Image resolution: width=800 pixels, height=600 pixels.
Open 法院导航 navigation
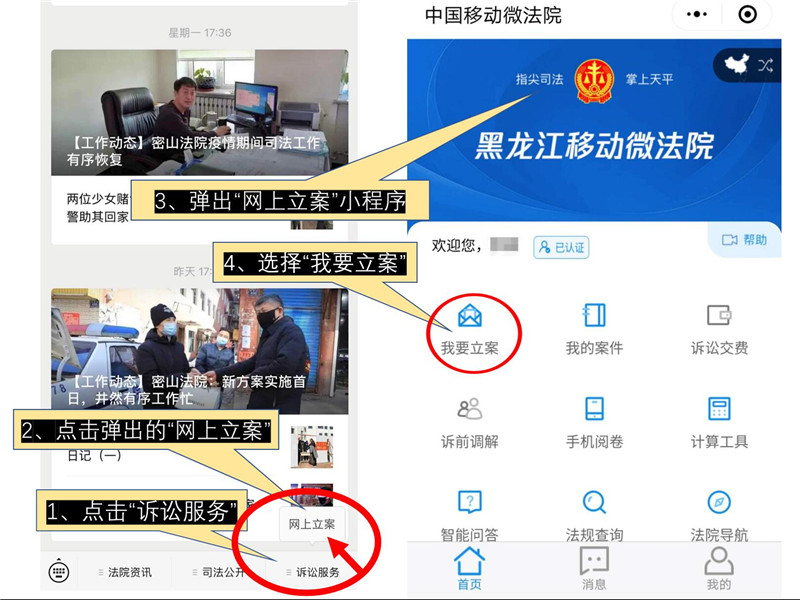pos(719,516)
